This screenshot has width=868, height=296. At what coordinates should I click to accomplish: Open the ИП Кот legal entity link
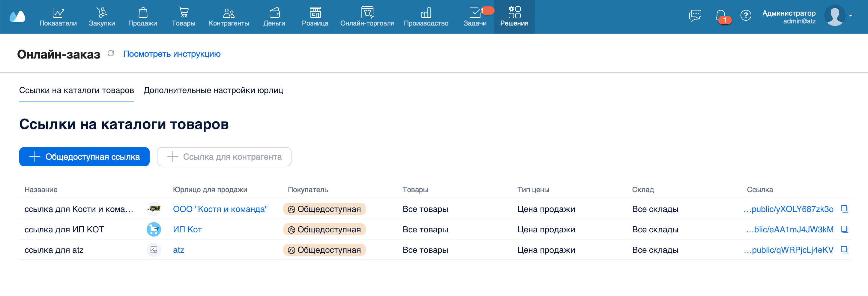pyautogui.click(x=187, y=230)
